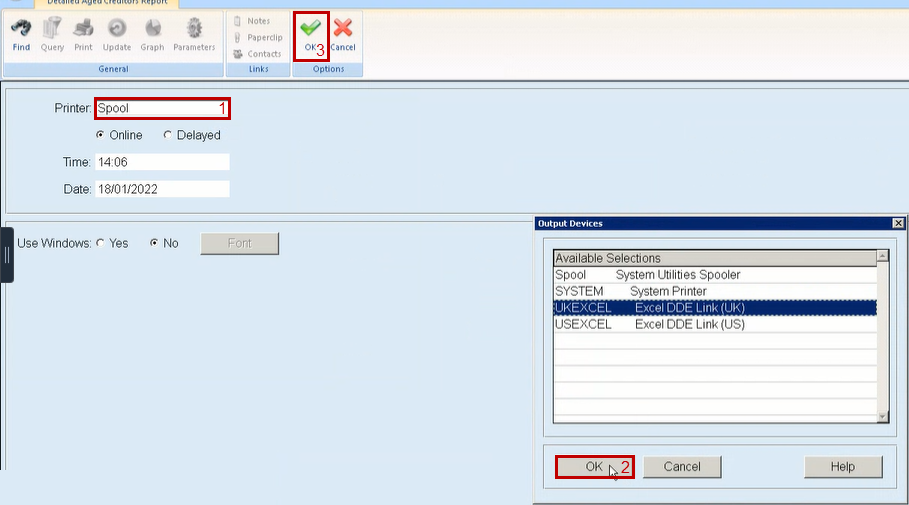Click the list scrollbar up arrow
Viewport: 909px width, 505px height.
pos(883,256)
